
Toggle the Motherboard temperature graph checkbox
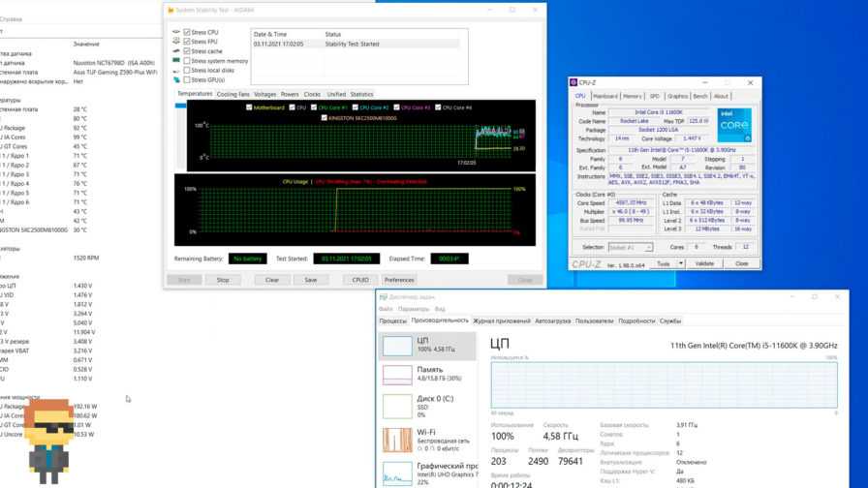point(249,107)
